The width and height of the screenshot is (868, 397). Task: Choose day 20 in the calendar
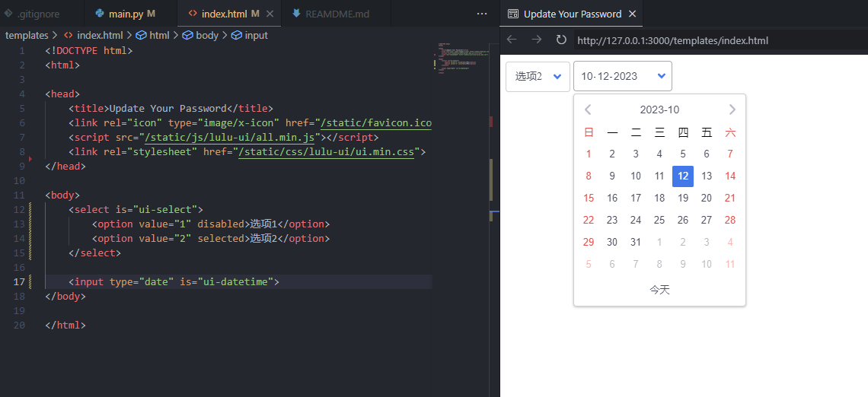707,198
